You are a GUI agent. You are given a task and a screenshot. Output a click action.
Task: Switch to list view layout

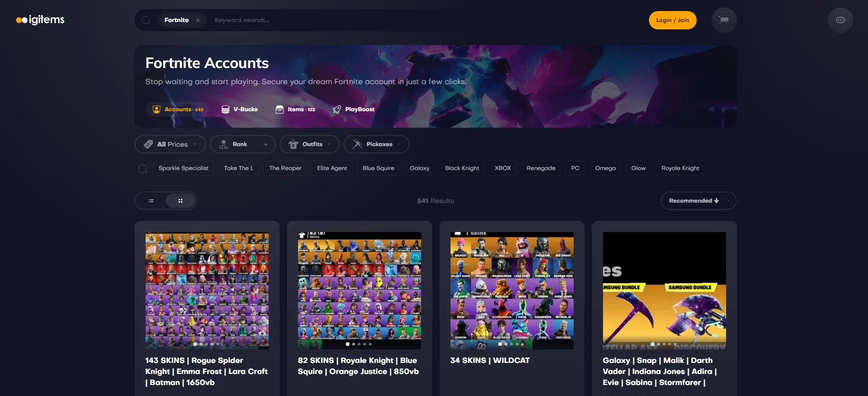(x=151, y=201)
